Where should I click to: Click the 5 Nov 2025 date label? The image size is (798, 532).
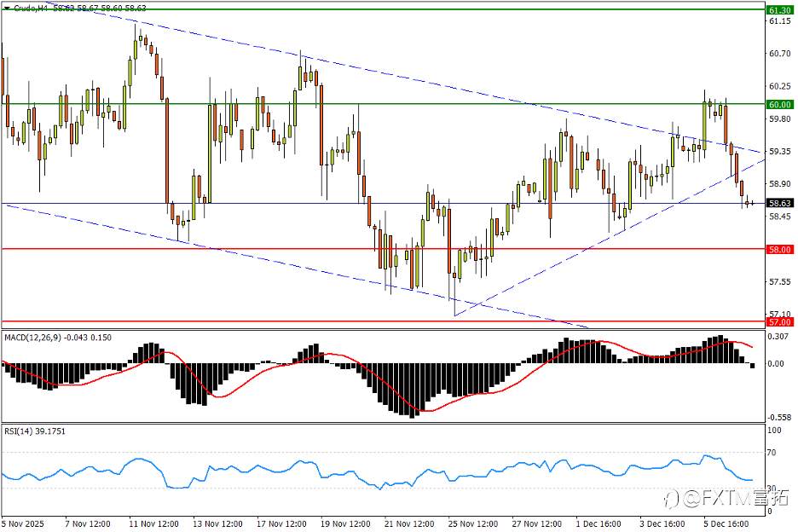[x=23, y=523]
